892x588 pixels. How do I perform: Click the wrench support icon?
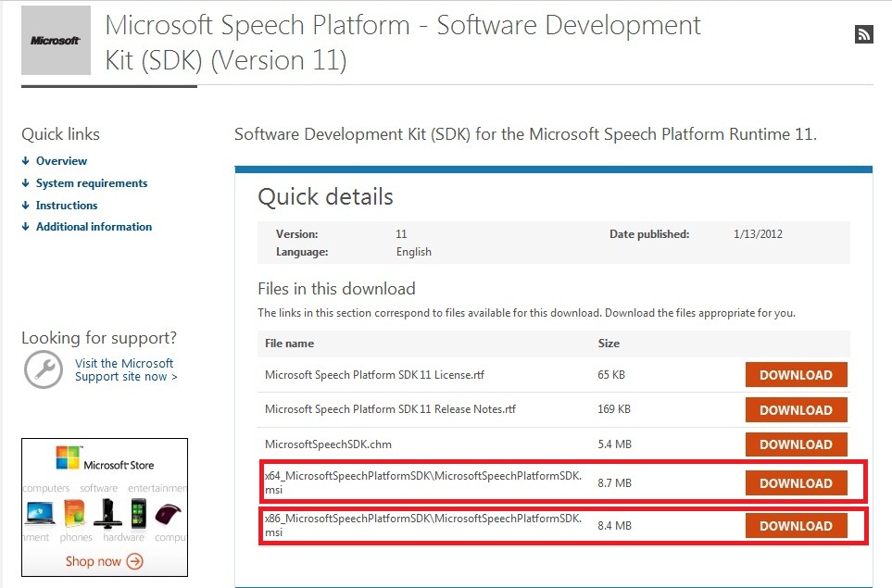[44, 369]
